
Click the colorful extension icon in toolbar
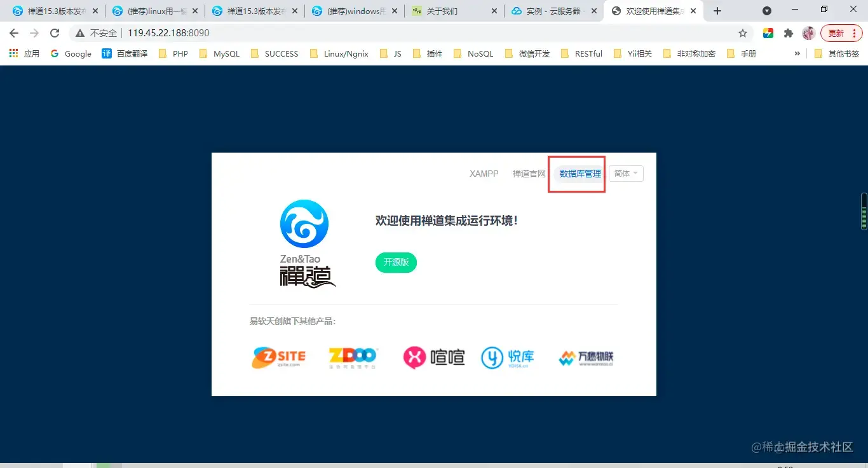768,33
